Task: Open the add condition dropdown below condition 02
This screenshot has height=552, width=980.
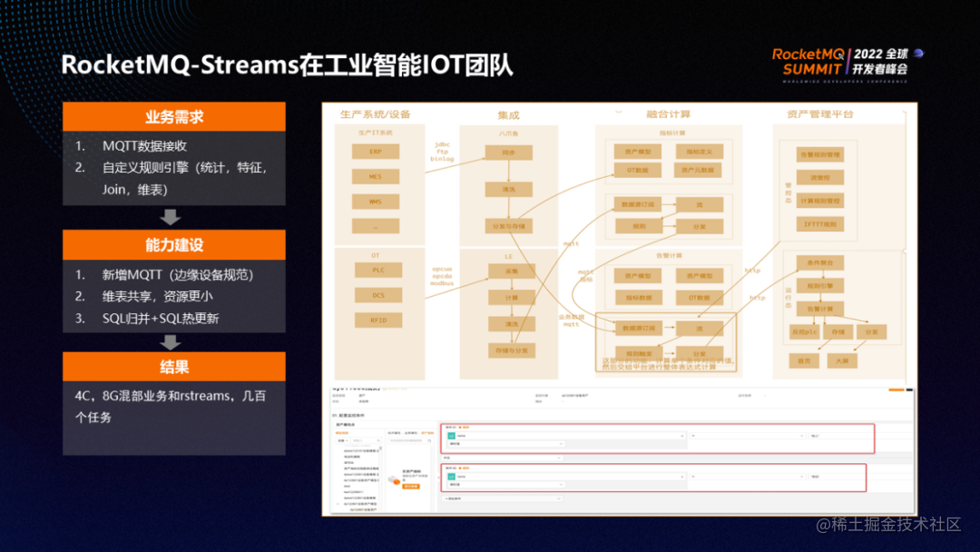Action: pos(502,498)
